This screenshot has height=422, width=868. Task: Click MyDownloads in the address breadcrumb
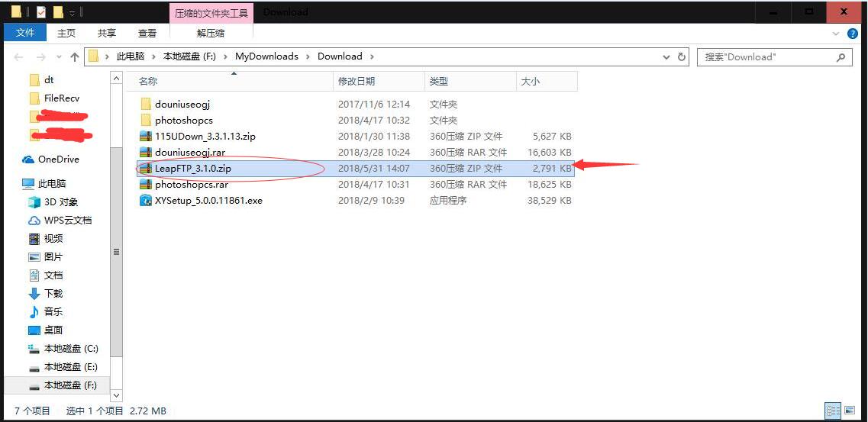click(x=266, y=56)
